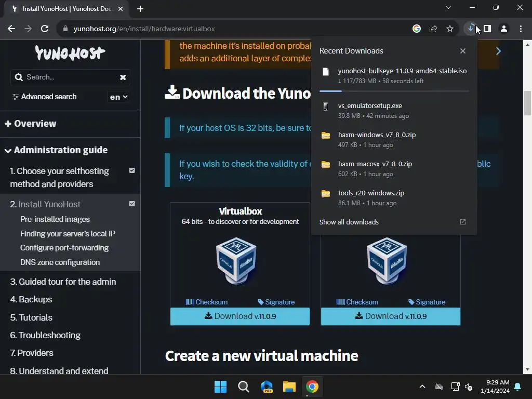Open the en language dropdown

[x=118, y=97]
